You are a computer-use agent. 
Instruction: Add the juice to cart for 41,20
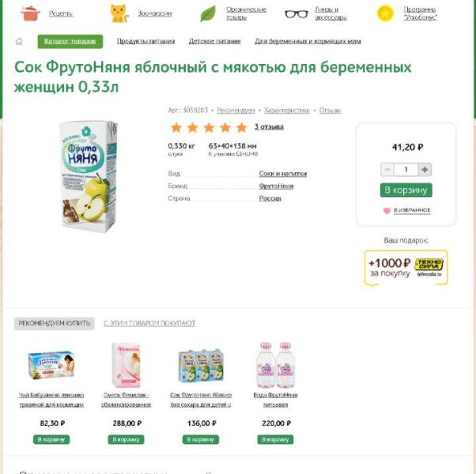[x=406, y=190]
